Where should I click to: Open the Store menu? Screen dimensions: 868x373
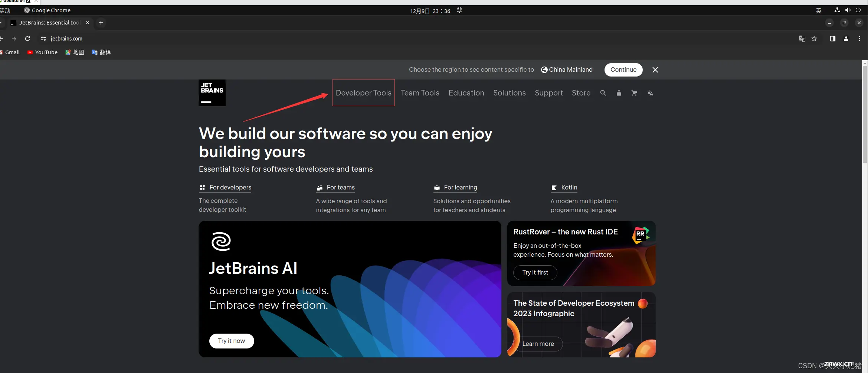click(x=581, y=93)
